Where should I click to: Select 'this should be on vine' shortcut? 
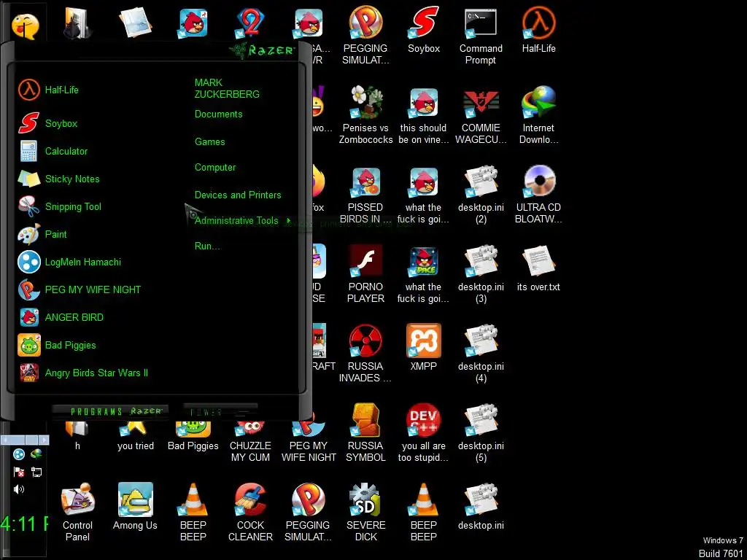pyautogui.click(x=424, y=115)
